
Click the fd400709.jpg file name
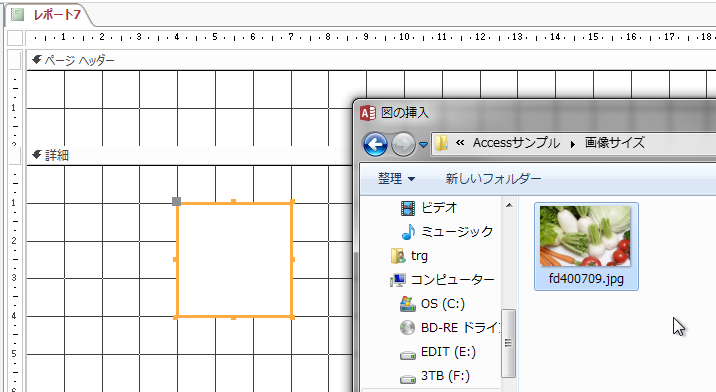pos(586,279)
